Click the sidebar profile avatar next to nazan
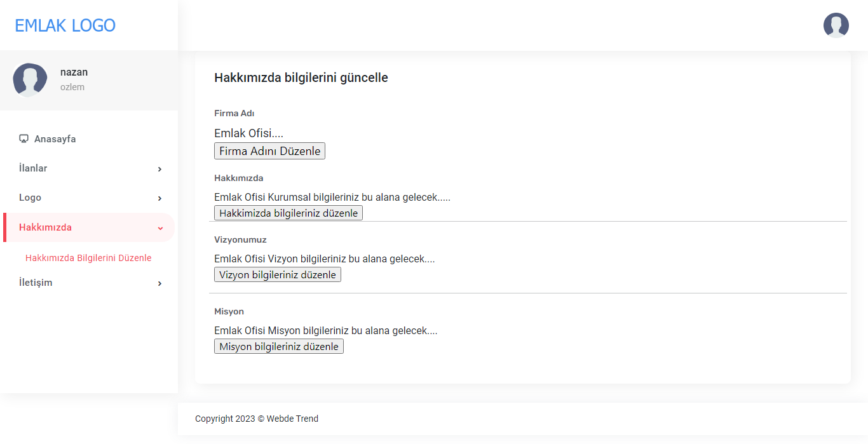 pyautogui.click(x=30, y=80)
